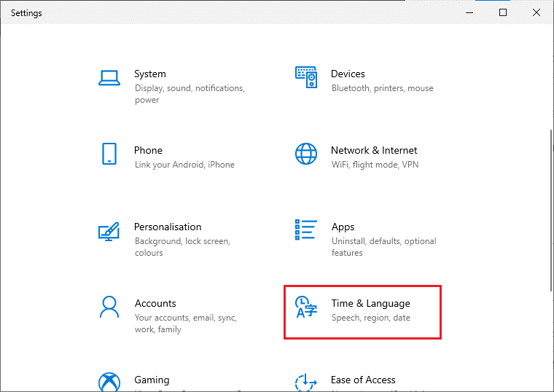Open the System laptop icon
This screenshot has width=554, height=392.
[x=109, y=78]
